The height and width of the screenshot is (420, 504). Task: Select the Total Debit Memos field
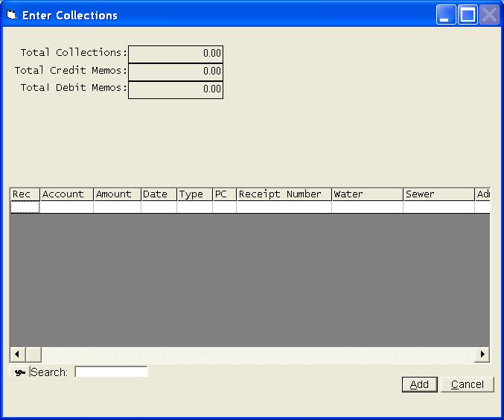click(176, 89)
